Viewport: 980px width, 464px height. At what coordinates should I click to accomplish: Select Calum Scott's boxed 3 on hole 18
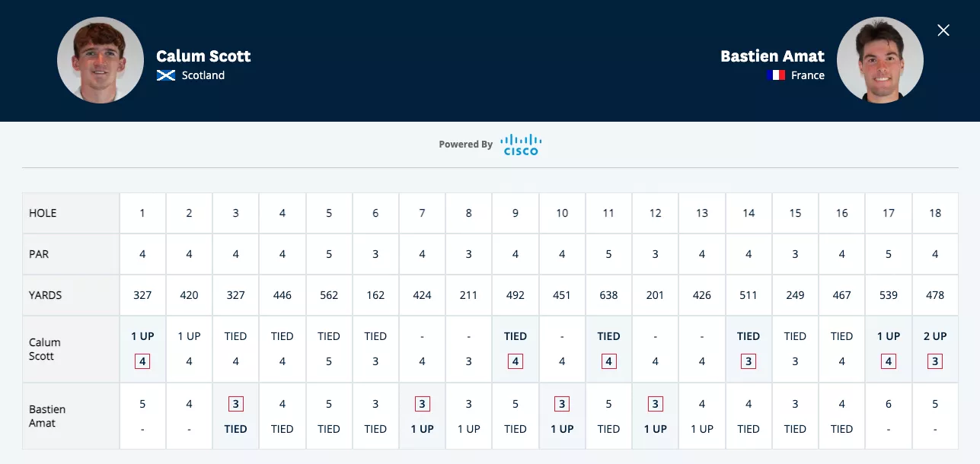(935, 361)
